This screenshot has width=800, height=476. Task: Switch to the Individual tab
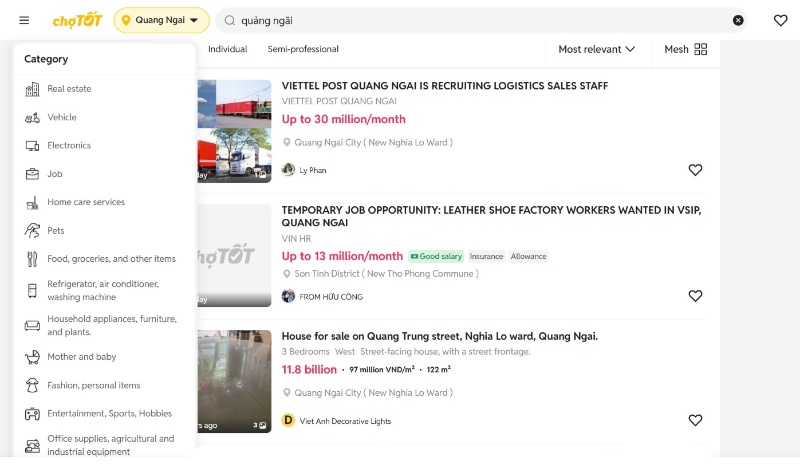tap(228, 49)
